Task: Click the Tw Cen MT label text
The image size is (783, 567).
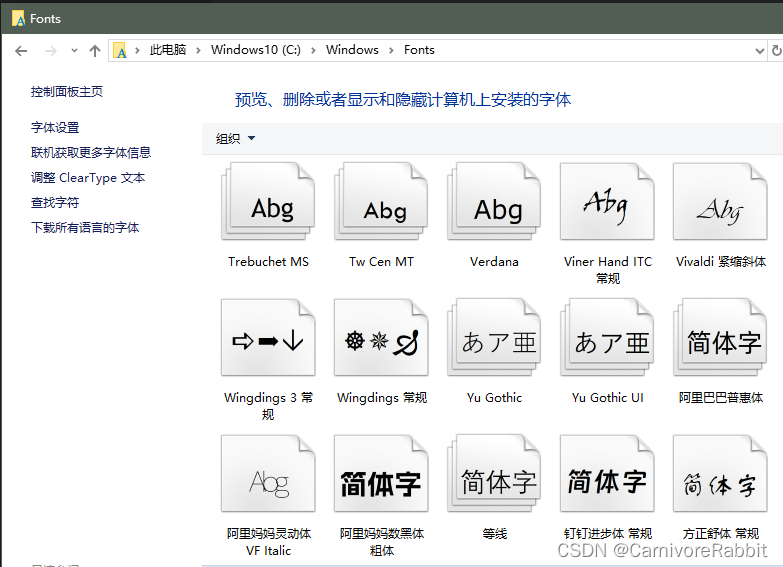Action: pos(382,262)
